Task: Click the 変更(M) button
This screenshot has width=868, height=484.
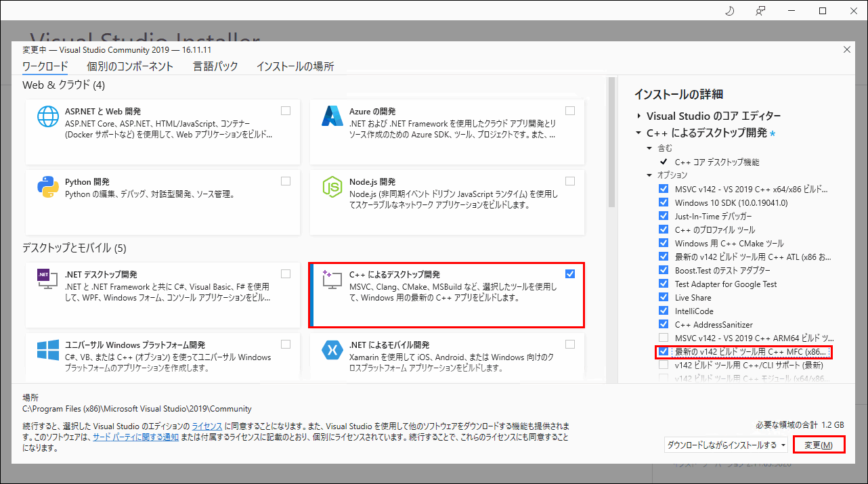Action: [818, 445]
